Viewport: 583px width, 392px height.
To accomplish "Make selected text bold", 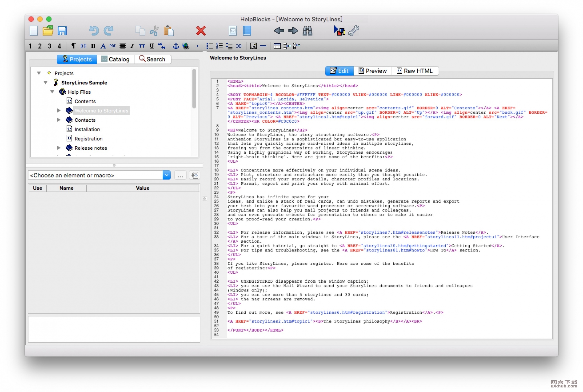I will (x=93, y=46).
